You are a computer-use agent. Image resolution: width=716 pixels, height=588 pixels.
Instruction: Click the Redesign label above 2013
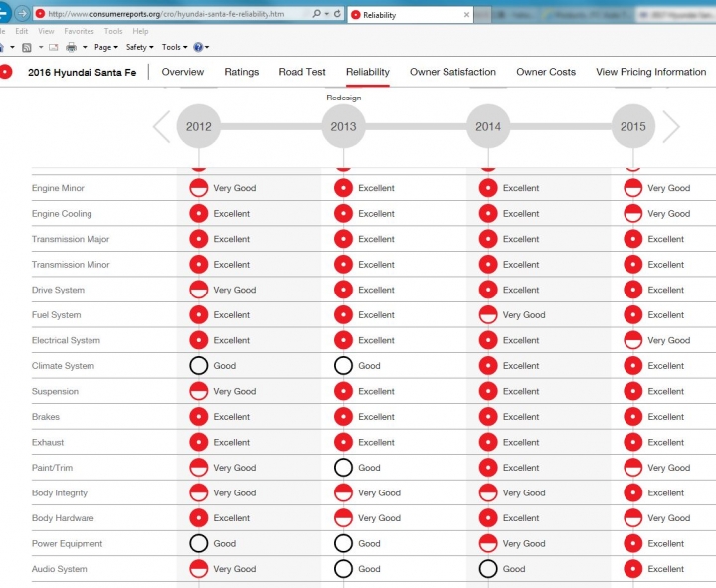pos(344,98)
